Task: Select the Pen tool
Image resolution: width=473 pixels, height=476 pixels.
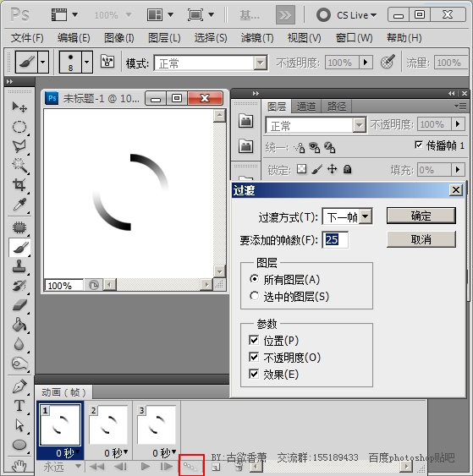Action: coord(19,386)
